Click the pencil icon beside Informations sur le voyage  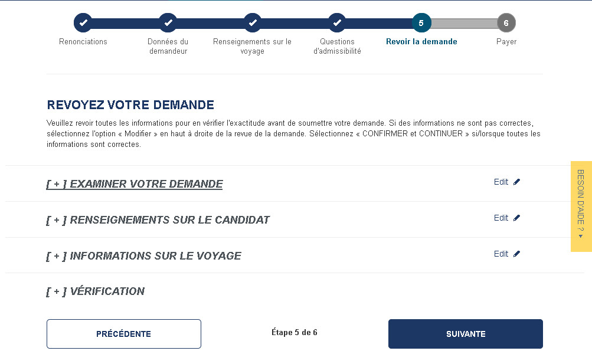pyautogui.click(x=518, y=254)
